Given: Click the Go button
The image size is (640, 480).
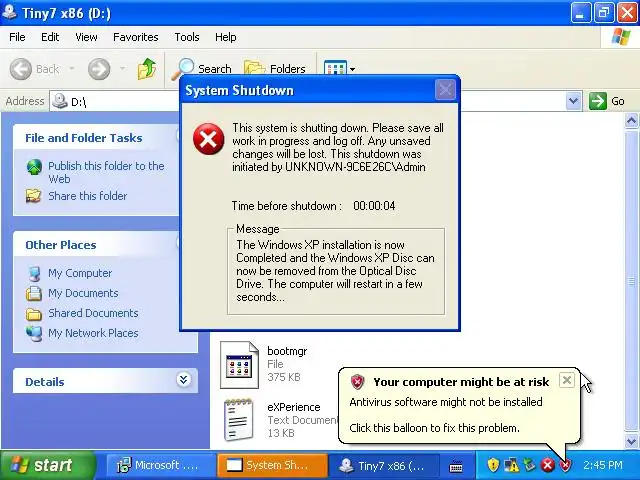Looking at the screenshot, I should (x=607, y=101).
